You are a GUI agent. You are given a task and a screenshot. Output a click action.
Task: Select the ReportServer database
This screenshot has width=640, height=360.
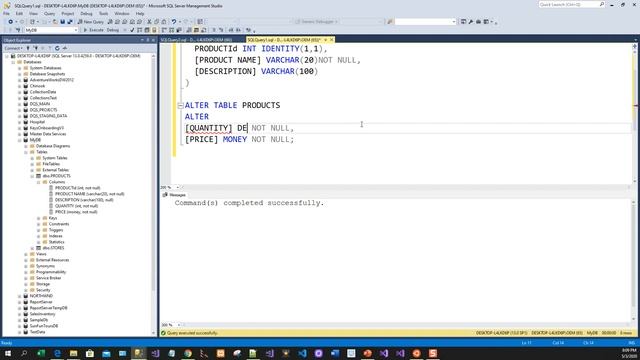(x=41, y=302)
